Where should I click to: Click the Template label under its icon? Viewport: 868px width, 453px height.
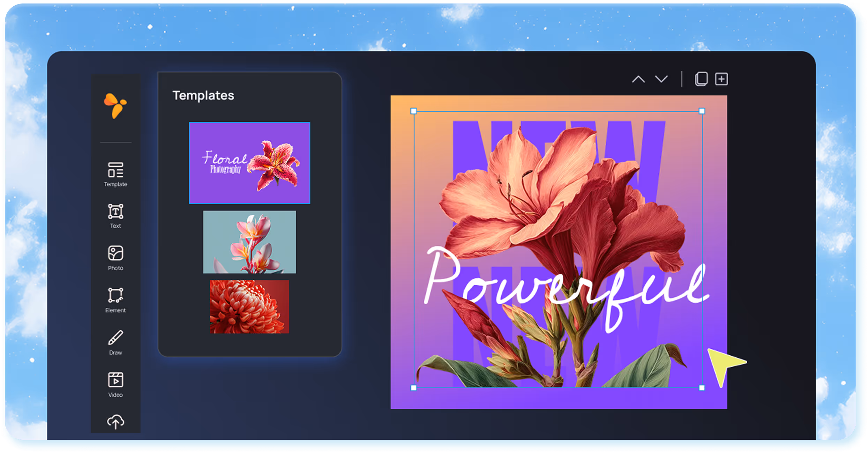115,184
